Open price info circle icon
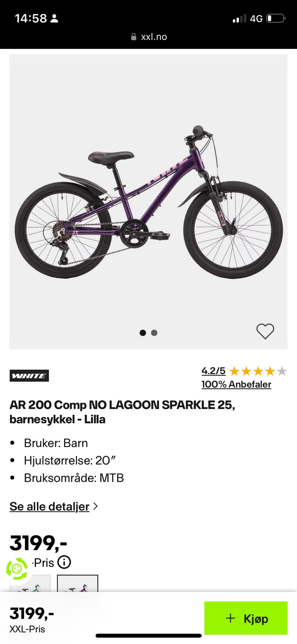The image size is (297, 644). [64, 562]
